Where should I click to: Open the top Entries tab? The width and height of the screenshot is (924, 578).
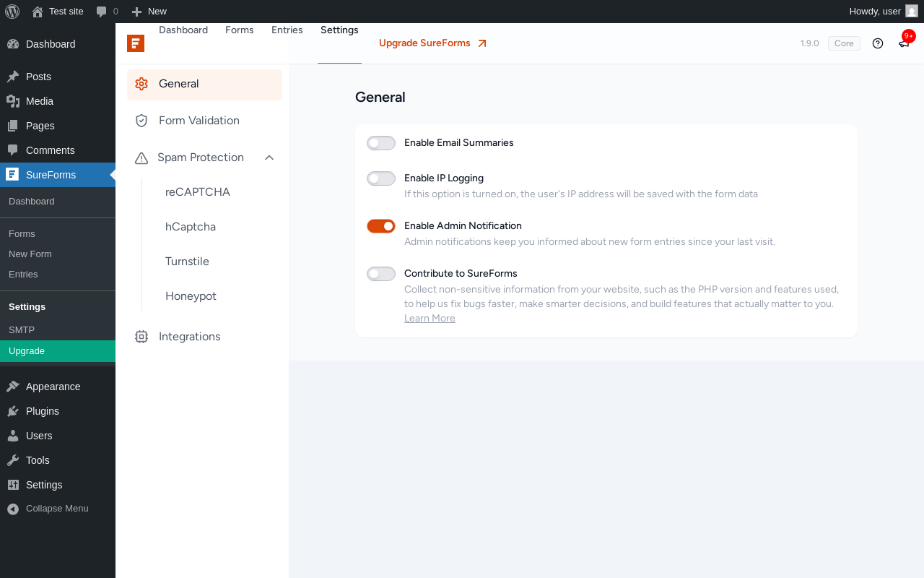tap(287, 30)
